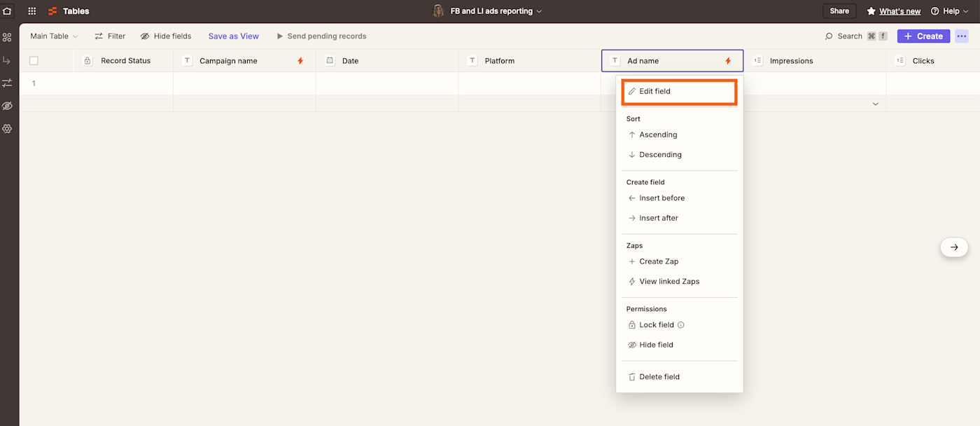Click the info icon beside Lock field
The width and height of the screenshot is (980, 426).
click(681, 325)
